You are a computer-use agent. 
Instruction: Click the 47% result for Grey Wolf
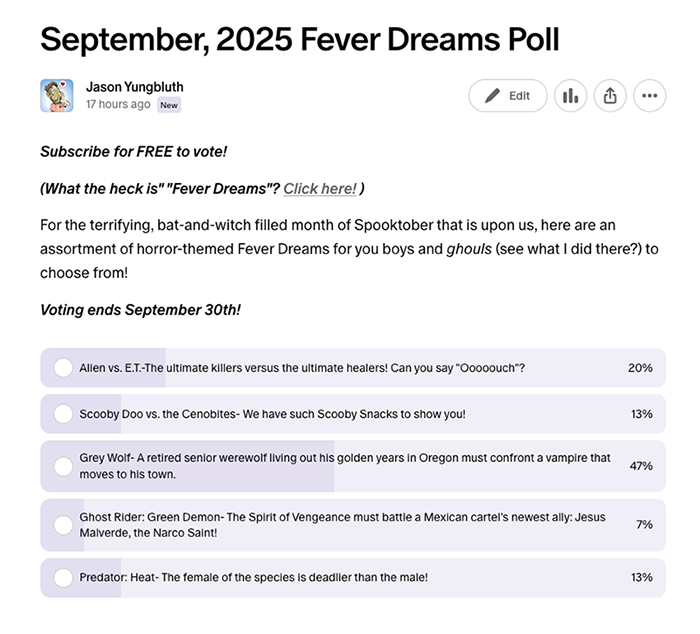(x=640, y=466)
